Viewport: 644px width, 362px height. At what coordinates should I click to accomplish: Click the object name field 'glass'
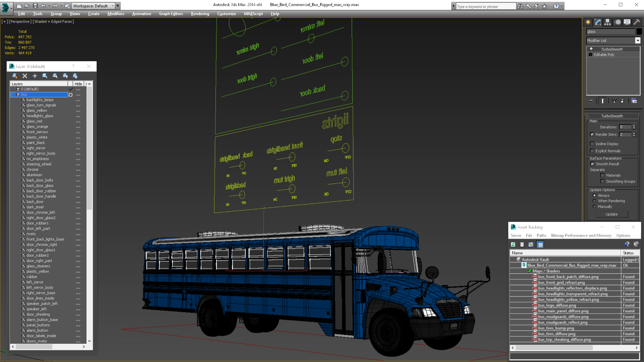click(x=610, y=32)
